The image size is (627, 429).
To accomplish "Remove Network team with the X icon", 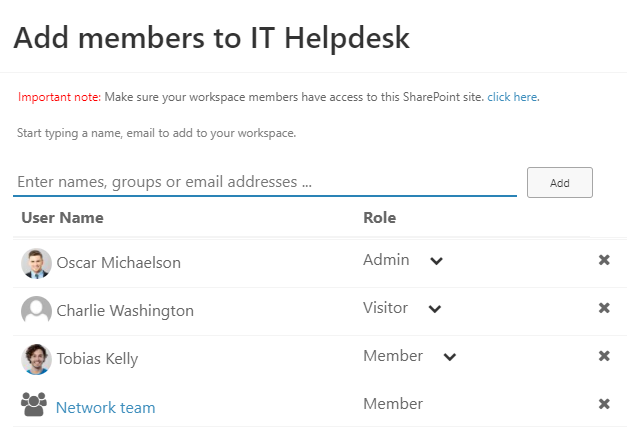I will (604, 404).
